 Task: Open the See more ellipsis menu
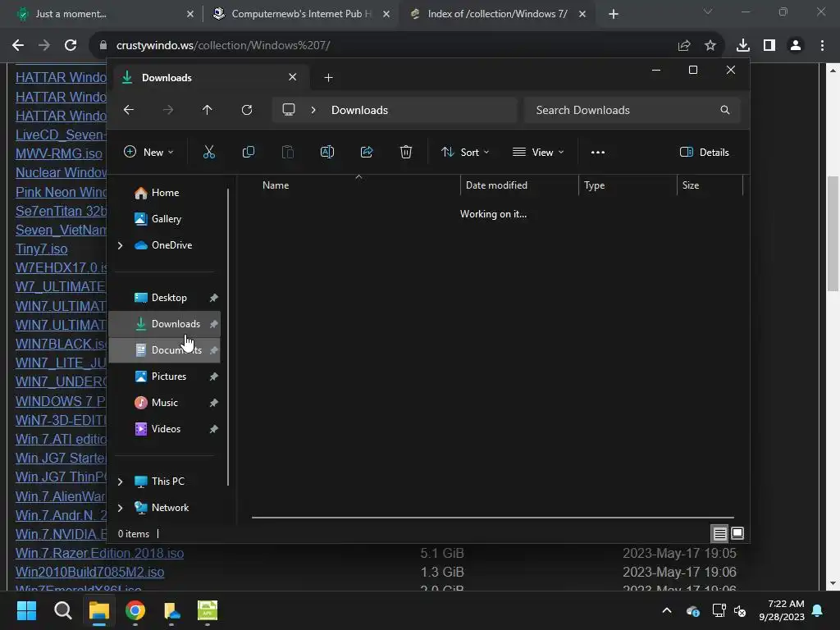click(x=598, y=152)
